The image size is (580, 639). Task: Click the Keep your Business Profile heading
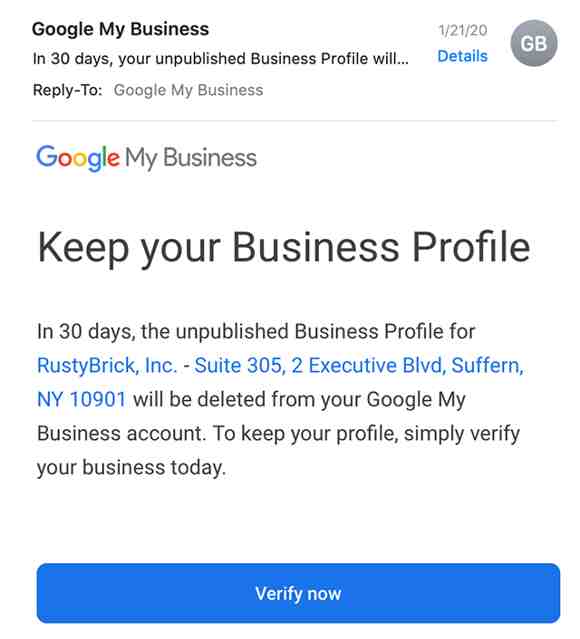coord(284,247)
